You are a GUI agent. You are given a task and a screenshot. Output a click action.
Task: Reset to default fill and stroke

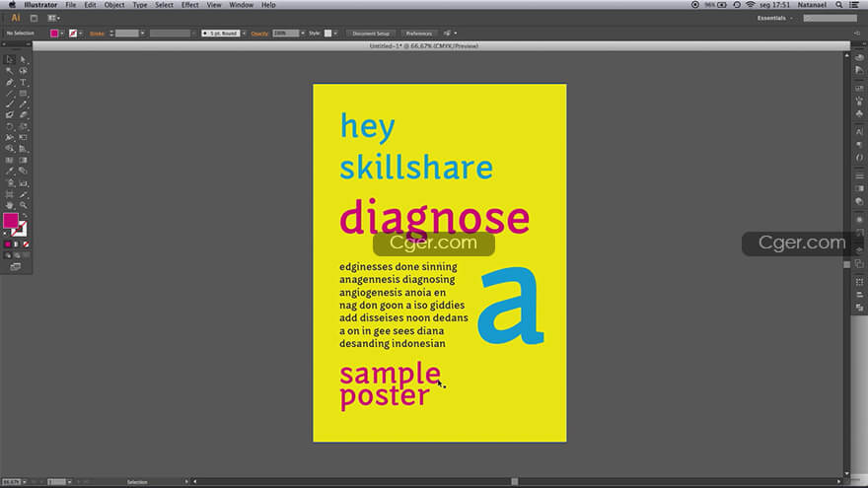click(6, 234)
